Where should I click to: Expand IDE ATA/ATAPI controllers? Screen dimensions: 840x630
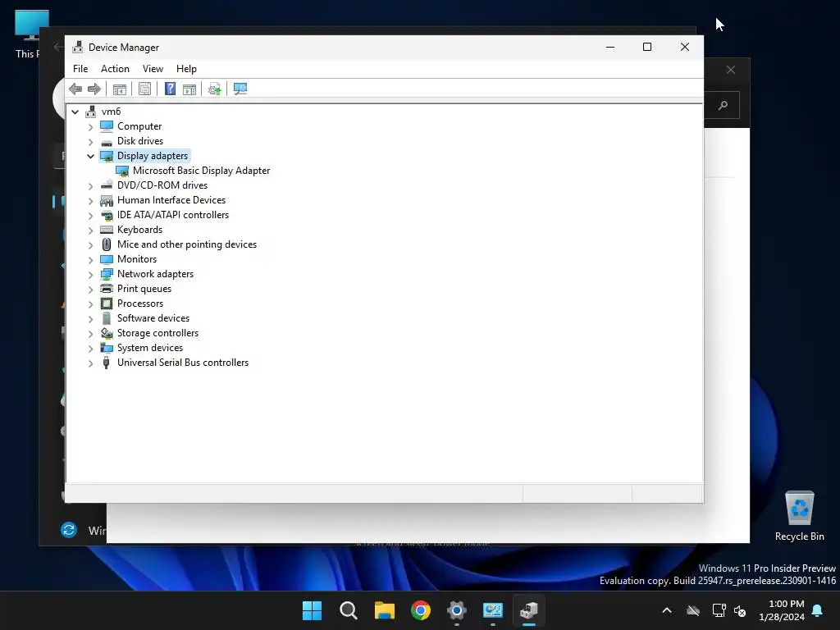90,216
